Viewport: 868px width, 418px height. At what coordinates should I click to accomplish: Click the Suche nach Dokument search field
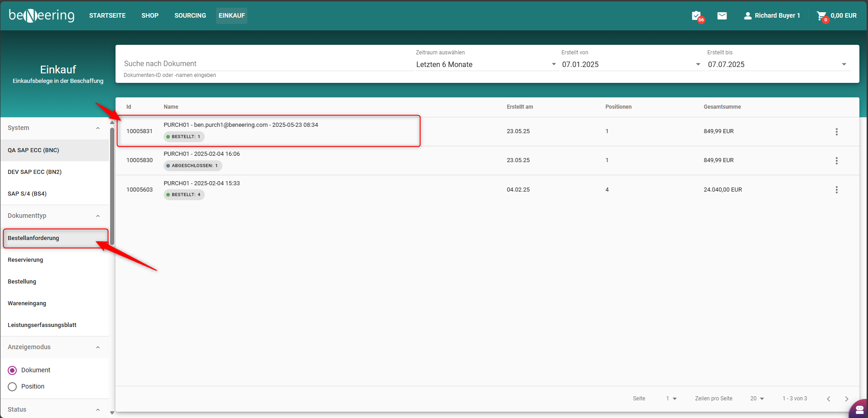(x=267, y=64)
